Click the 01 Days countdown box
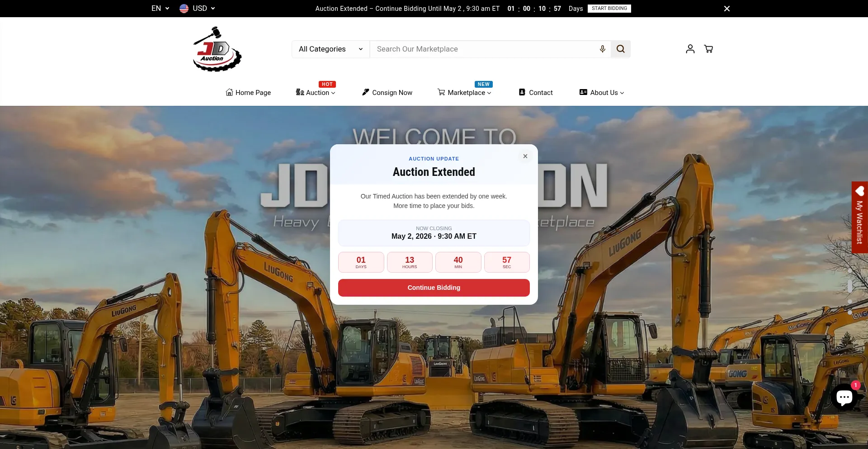The height and width of the screenshot is (449, 868). tap(361, 262)
